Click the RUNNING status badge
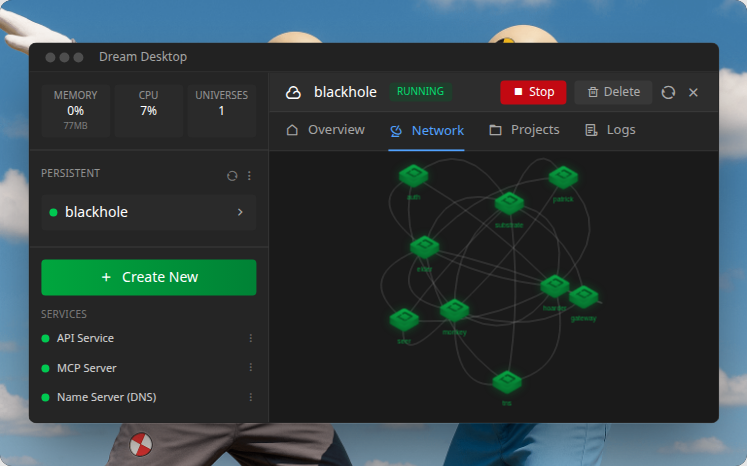This screenshot has height=466, width=747. pos(420,91)
